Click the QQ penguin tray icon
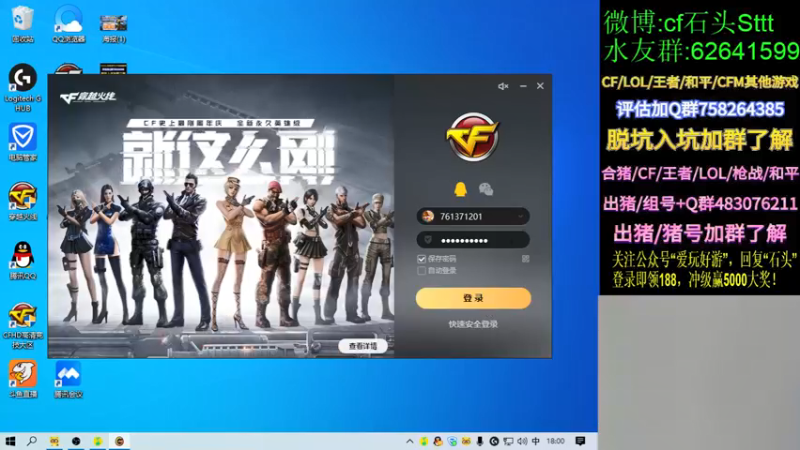 click(438, 441)
